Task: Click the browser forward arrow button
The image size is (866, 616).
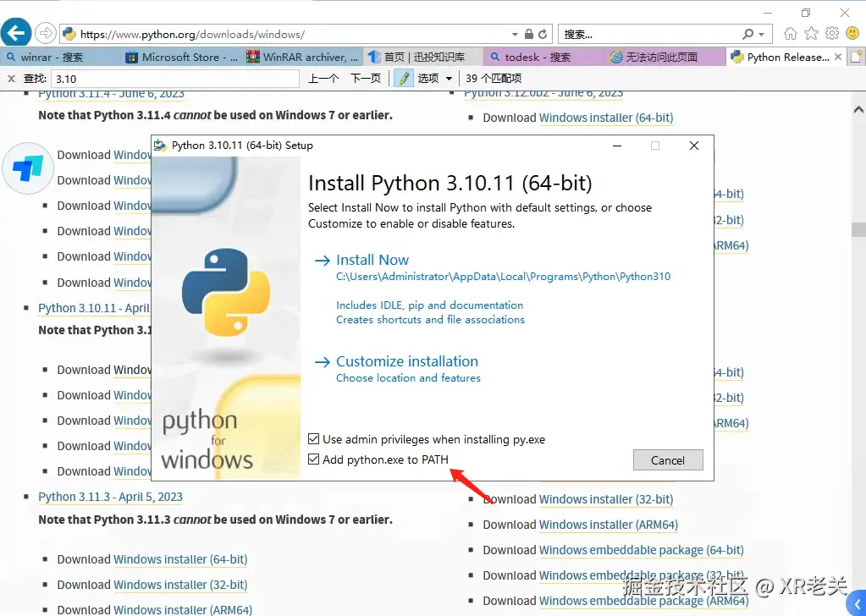Action: point(45,34)
